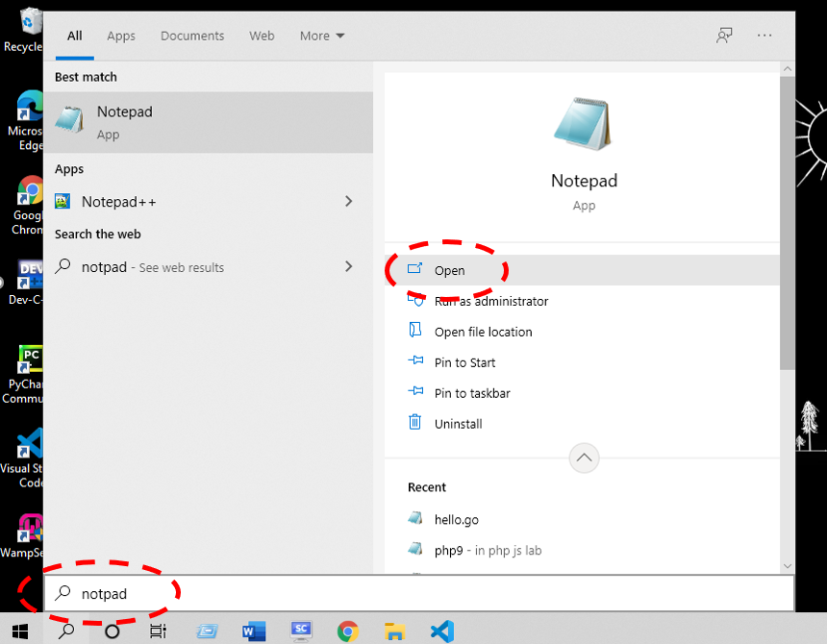The image size is (827, 644).
Task: Expand the More filter dropdown
Action: pyautogui.click(x=321, y=36)
